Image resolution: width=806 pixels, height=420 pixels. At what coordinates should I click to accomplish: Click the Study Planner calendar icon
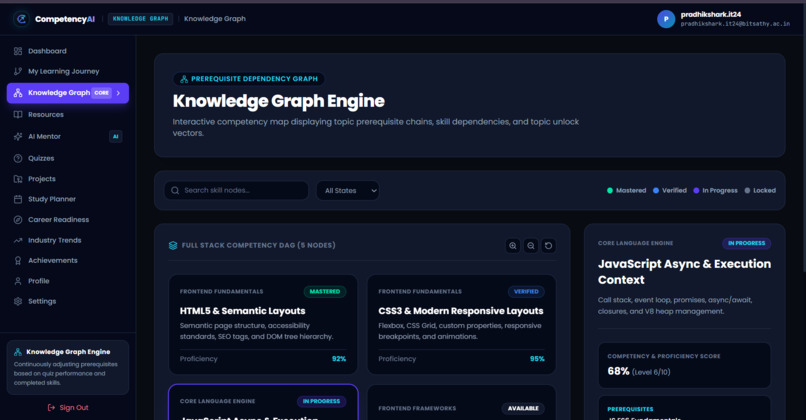coord(18,199)
